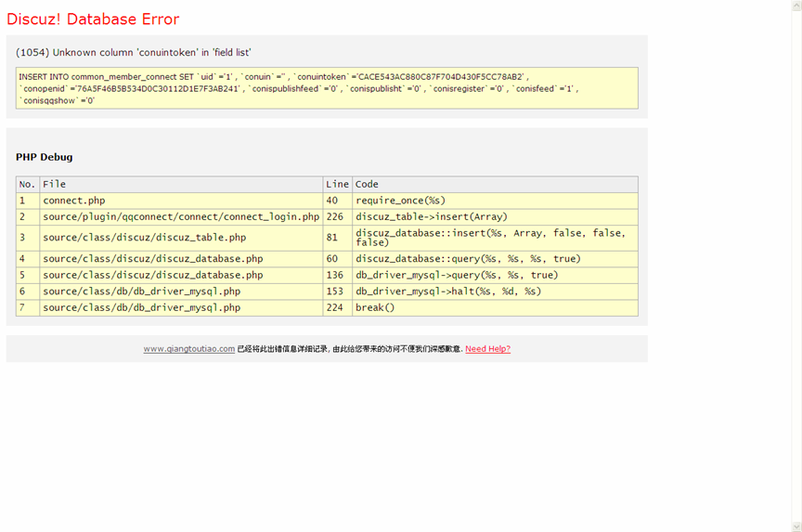
Task: Click the scrollbar up arrow
Action: [x=796, y=6]
